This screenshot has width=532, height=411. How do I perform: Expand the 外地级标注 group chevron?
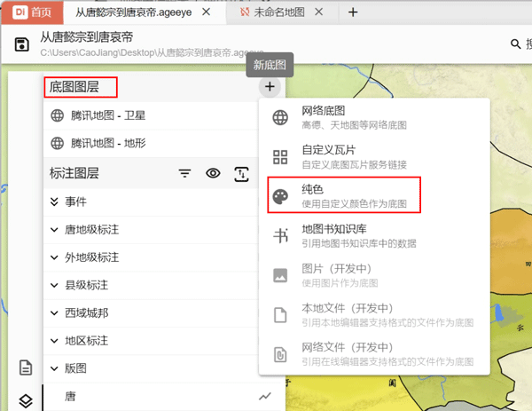[54, 257]
